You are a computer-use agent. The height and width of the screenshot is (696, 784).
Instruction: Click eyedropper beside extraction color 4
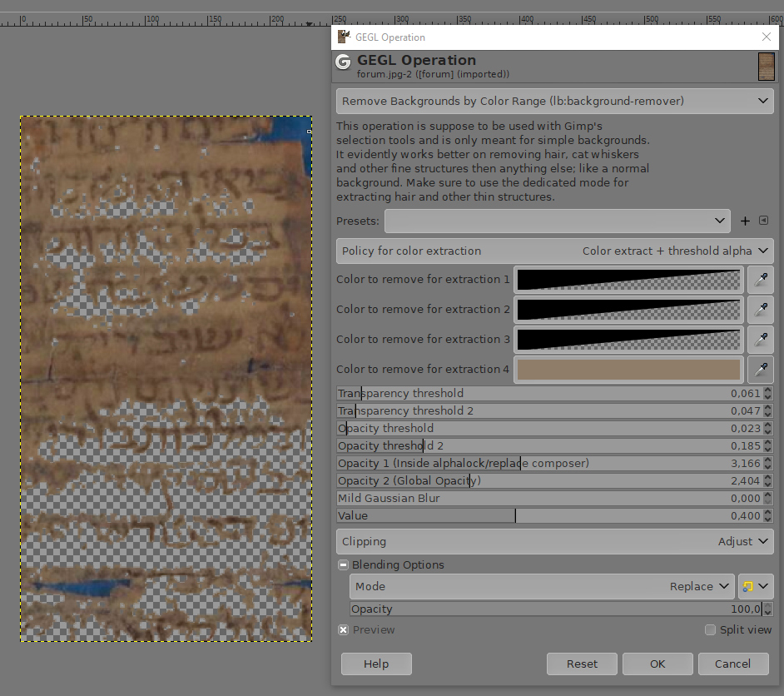[x=760, y=370]
